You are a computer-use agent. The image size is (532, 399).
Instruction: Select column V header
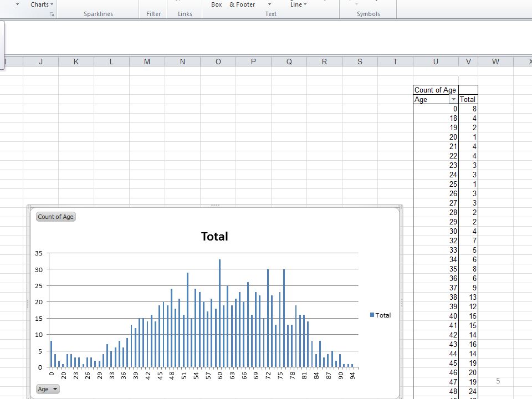[468, 62]
